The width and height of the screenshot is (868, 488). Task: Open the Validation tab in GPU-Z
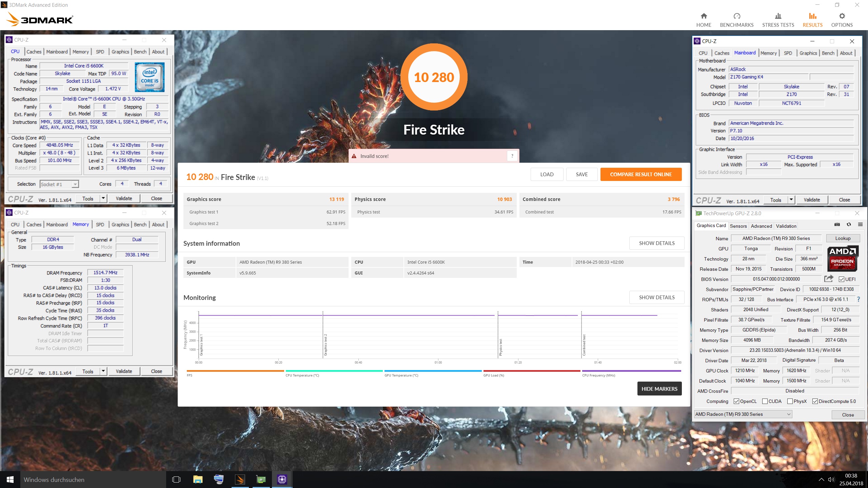click(786, 226)
